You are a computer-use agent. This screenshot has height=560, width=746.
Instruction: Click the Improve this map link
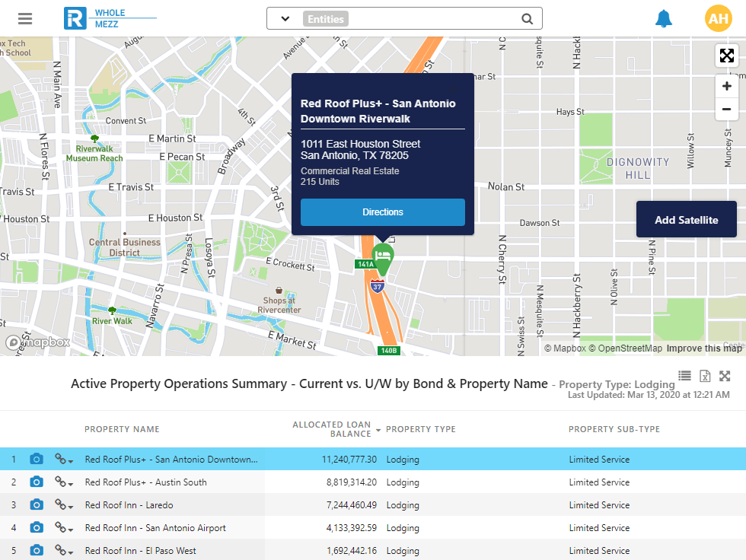tap(704, 348)
